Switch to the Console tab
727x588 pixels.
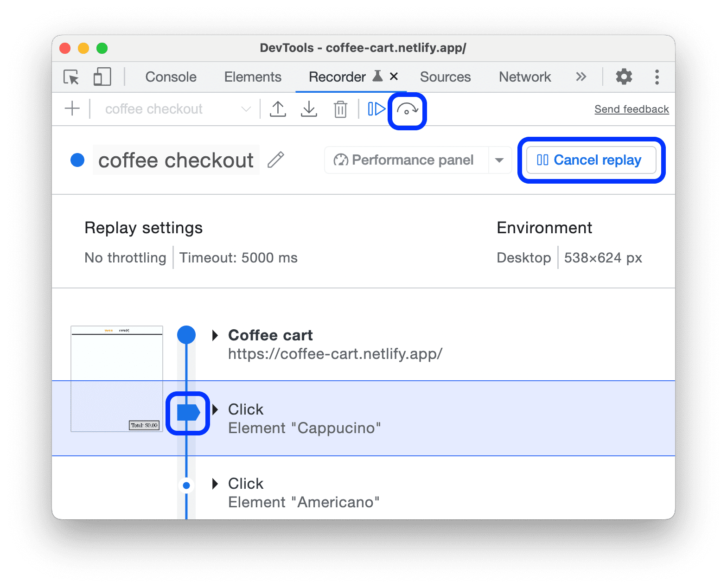[x=171, y=77]
